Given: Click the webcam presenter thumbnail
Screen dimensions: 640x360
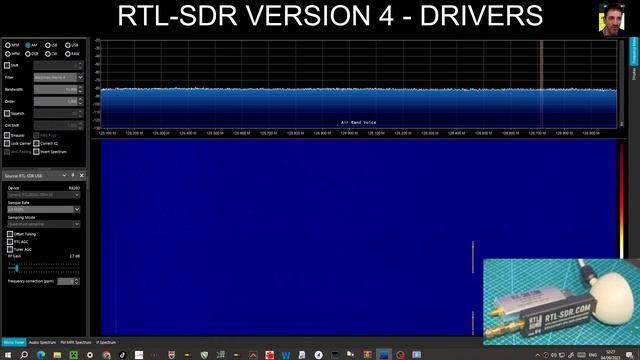Looking at the screenshot, I should coord(611,19).
